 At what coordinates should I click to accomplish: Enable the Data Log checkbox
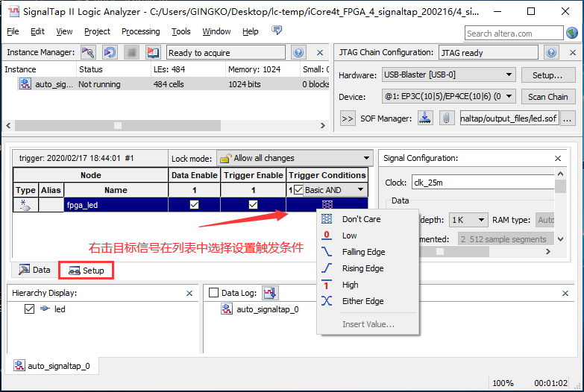[x=214, y=293]
